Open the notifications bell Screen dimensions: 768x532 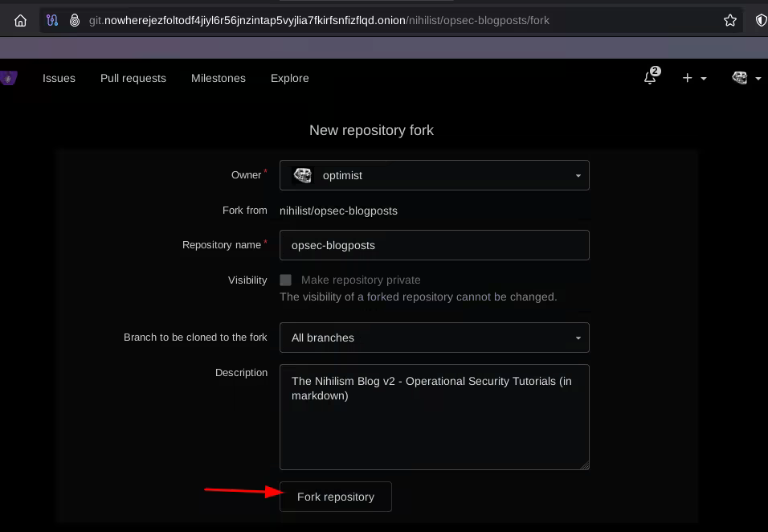[x=651, y=78]
